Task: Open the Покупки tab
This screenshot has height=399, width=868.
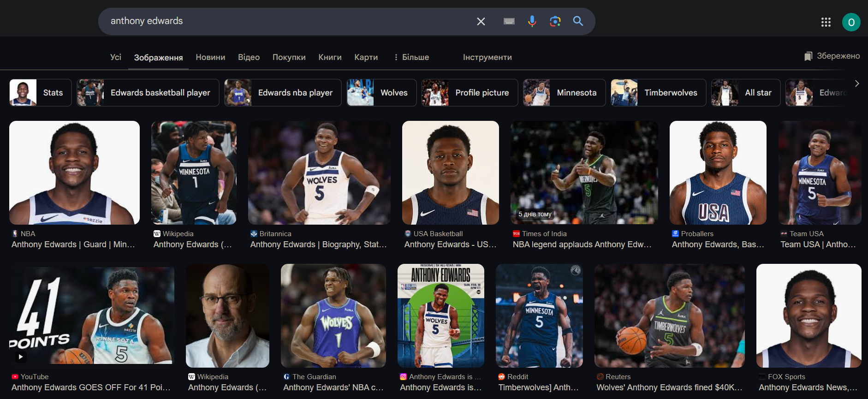Action: [x=289, y=57]
